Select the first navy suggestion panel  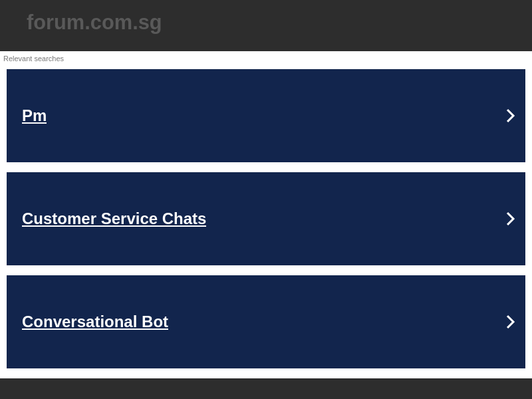266,115
